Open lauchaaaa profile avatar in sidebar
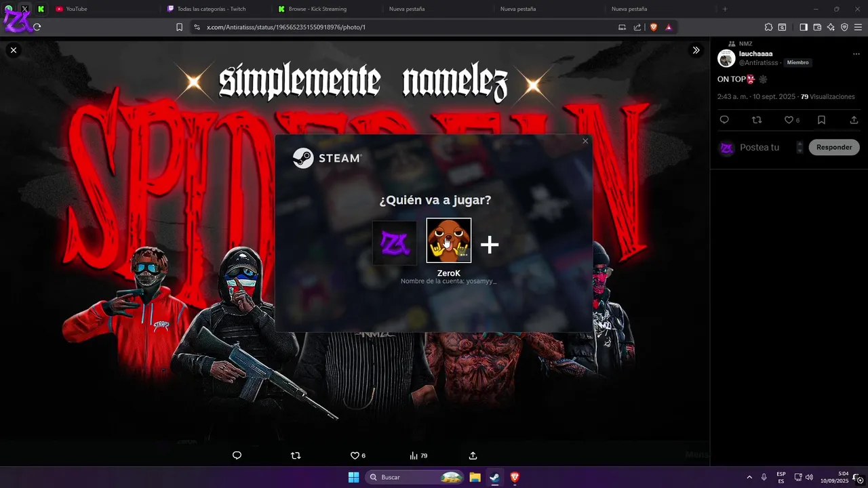 pyautogui.click(x=726, y=58)
